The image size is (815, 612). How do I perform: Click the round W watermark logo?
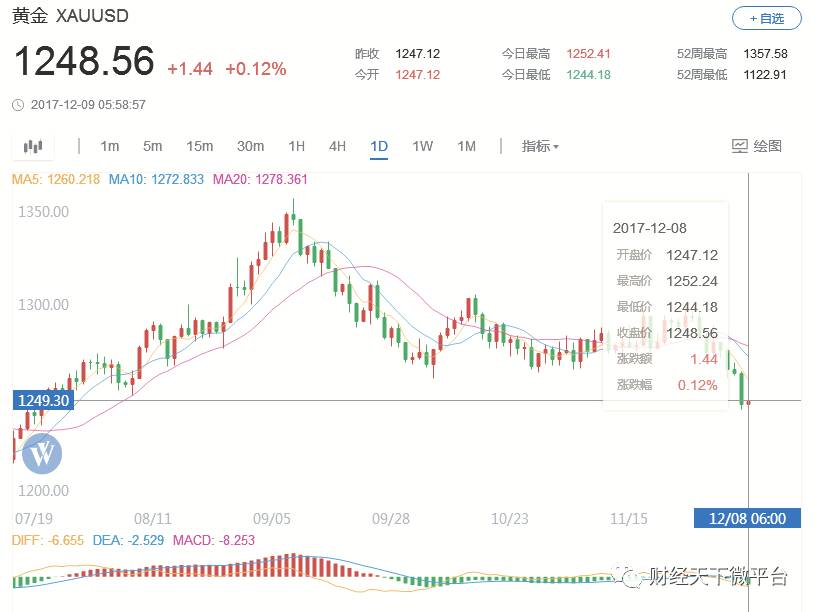[x=41, y=453]
